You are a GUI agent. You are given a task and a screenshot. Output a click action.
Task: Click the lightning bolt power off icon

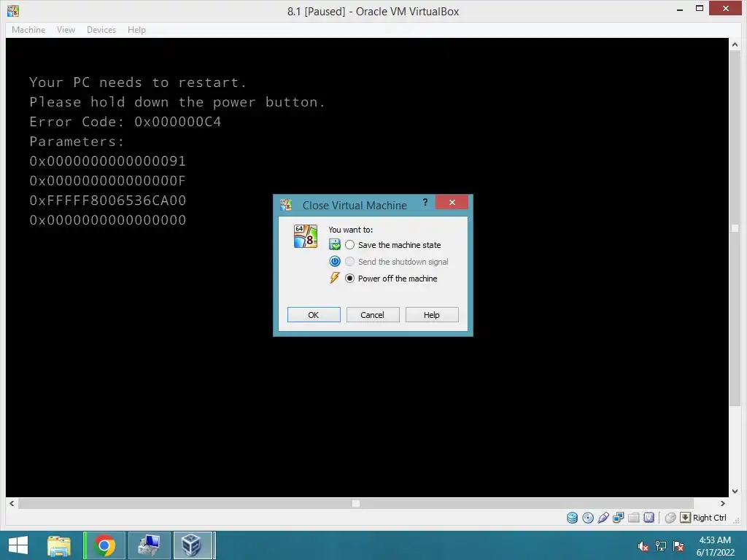(335, 278)
